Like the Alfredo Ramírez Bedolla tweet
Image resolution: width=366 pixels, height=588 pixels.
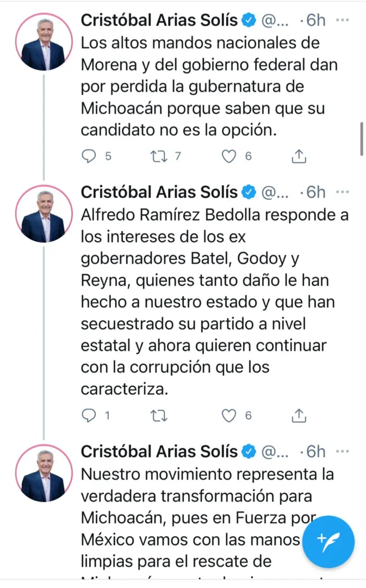[229, 416]
